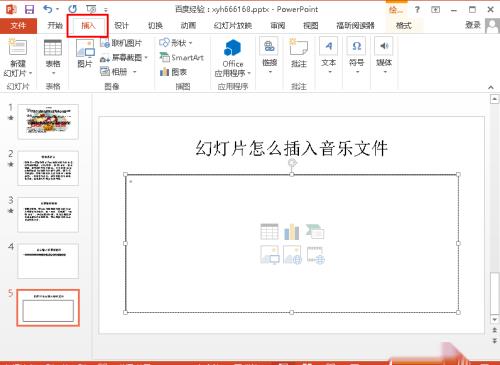
Task: Expand the 新建幻灯片 dropdown arrow
Action: click(x=30, y=73)
